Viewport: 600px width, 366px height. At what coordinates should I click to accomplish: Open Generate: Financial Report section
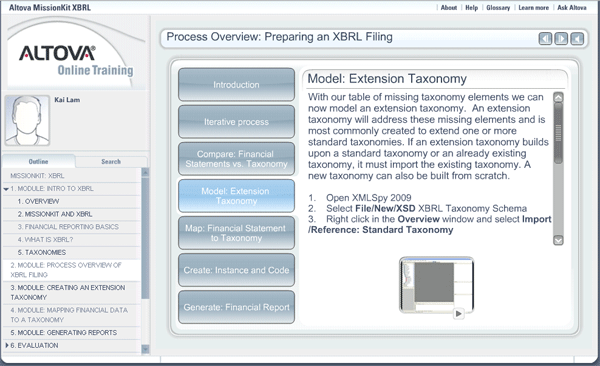(x=236, y=307)
